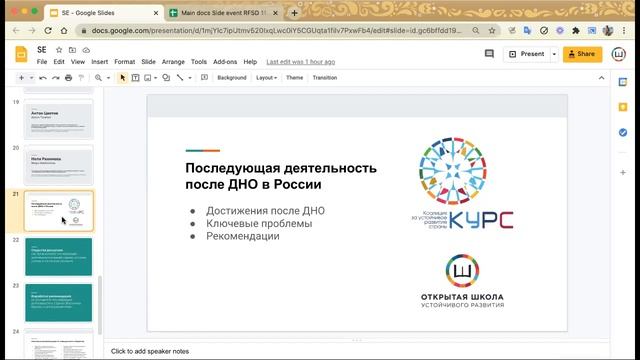Screen dimensions: 640x360
Task: Open the insert image dropdown arrow
Action: [156, 78]
